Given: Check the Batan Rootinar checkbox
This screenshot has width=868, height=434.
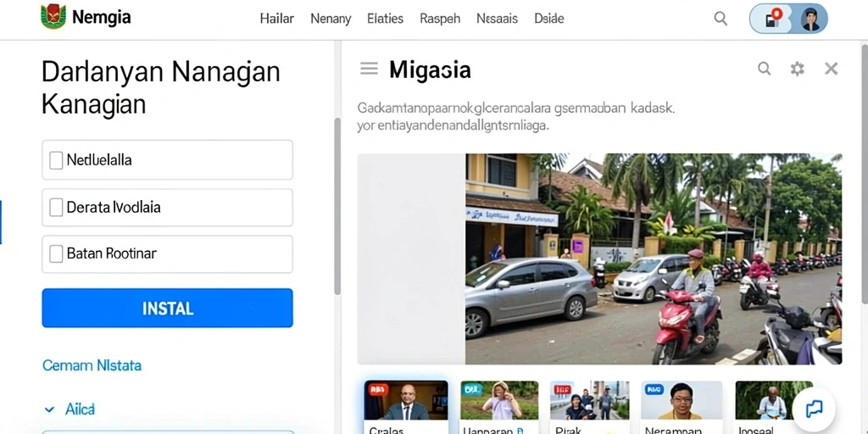Looking at the screenshot, I should pos(56,254).
